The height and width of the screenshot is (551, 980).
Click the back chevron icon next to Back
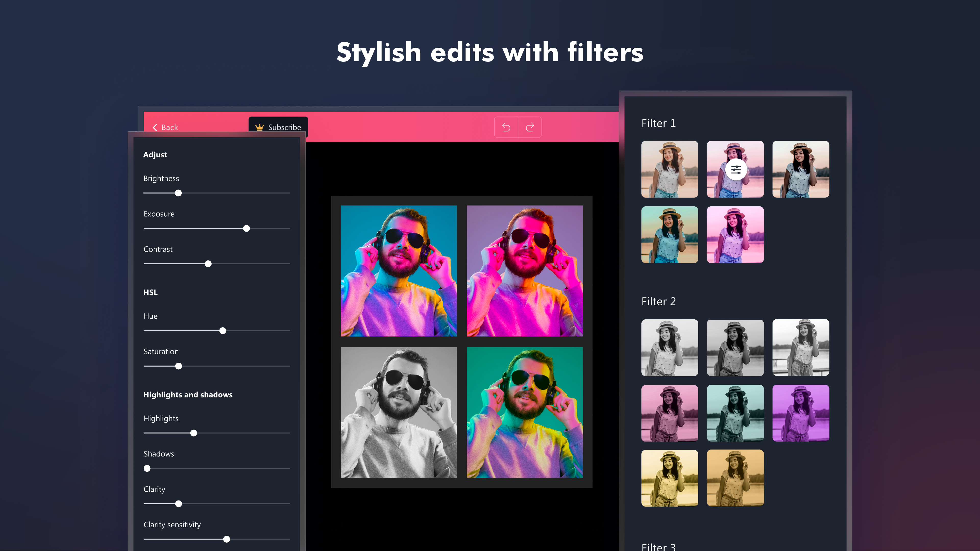[x=155, y=127]
